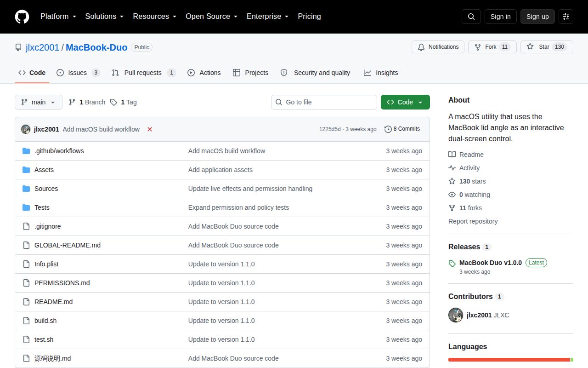Click the build.sh file icon
Screen dimensions: 588x368
(x=26, y=321)
